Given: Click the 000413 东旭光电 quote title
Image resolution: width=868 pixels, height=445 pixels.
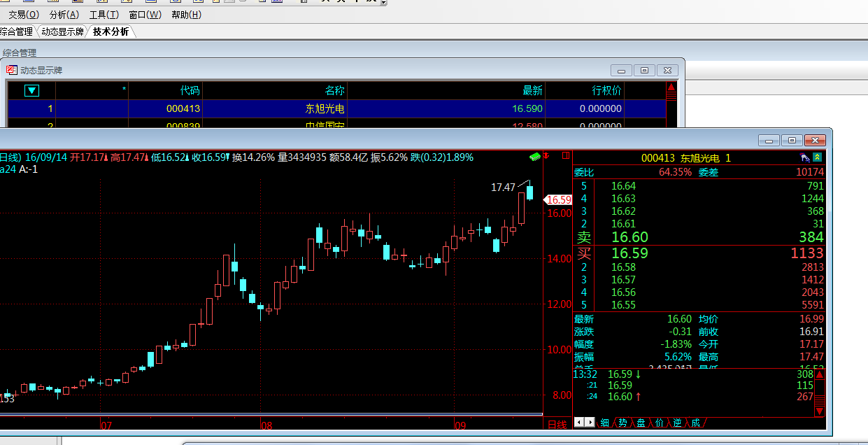Looking at the screenshot, I should tap(685, 158).
